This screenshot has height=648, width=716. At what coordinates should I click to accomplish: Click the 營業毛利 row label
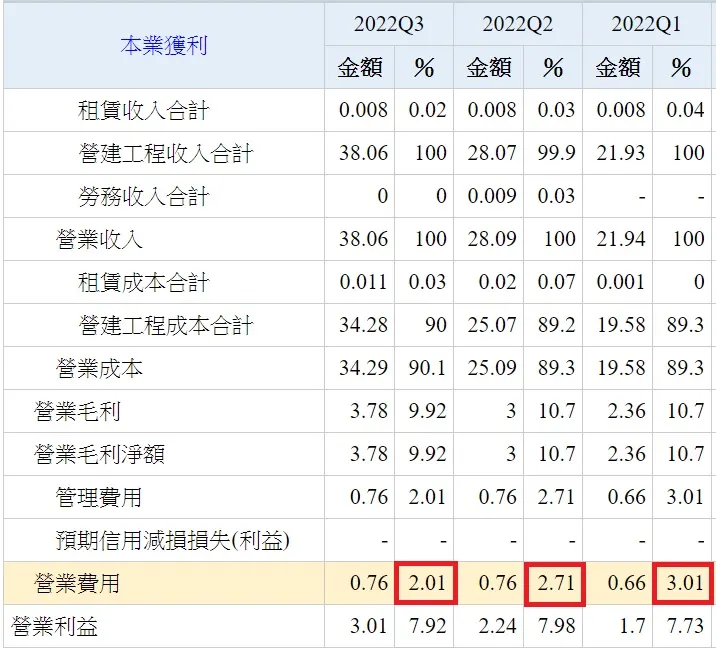tap(77, 411)
